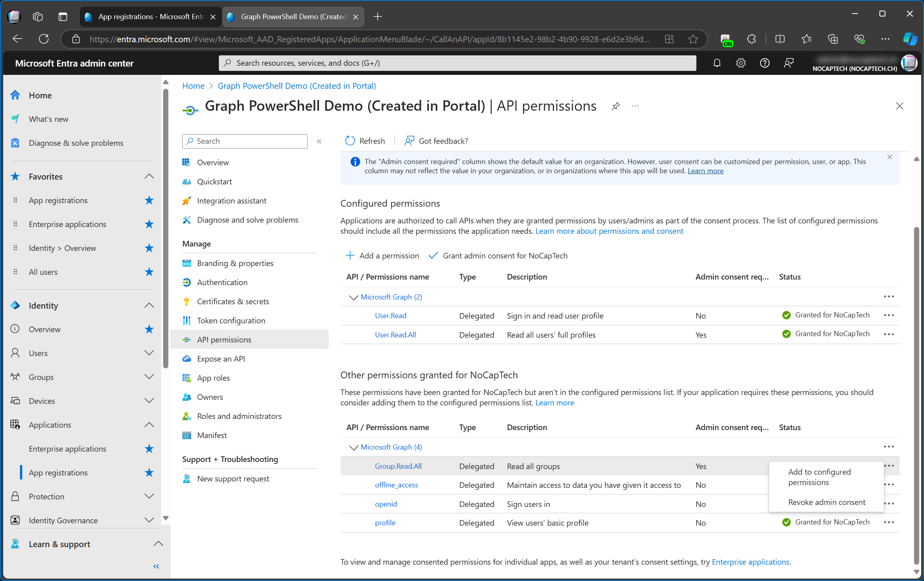Click the ellipsis menu for Group.Read.All
This screenshot has width=924, height=581.
889,466
